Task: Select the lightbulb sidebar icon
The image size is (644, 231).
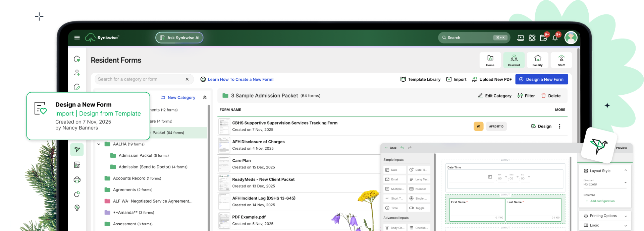Action: (x=77, y=208)
